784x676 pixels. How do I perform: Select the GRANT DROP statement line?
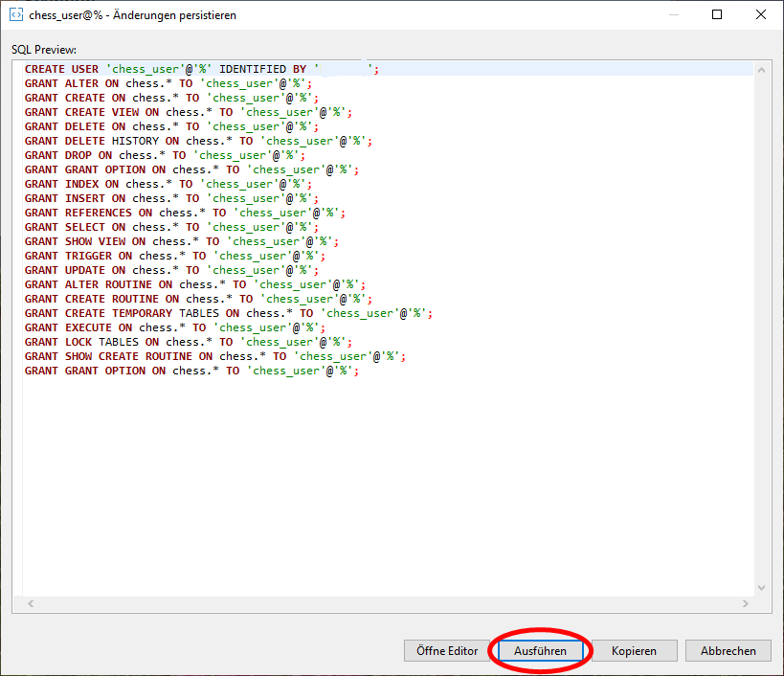point(165,155)
